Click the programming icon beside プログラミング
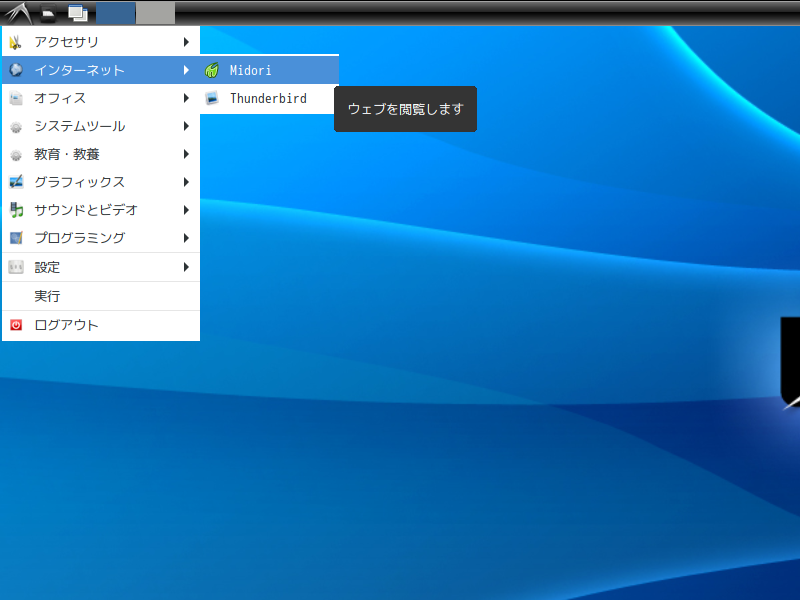Image resolution: width=800 pixels, height=600 pixels. click(16, 238)
